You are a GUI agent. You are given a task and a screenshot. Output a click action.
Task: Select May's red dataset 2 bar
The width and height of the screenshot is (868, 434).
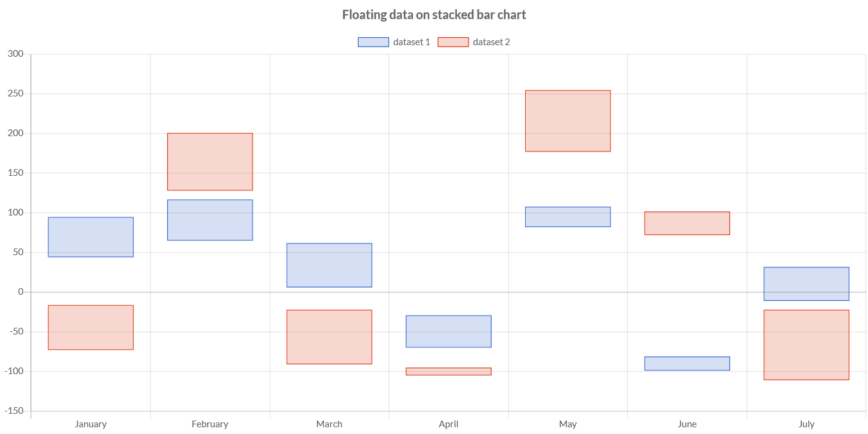(x=568, y=121)
